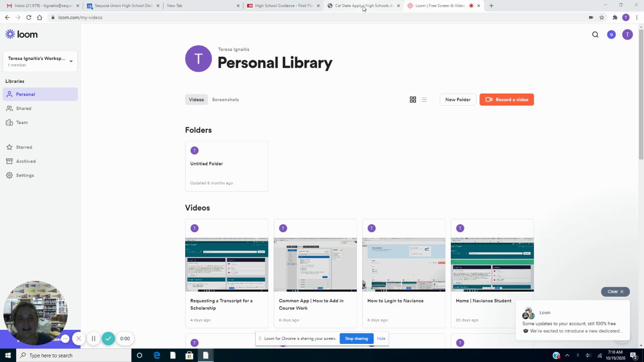Screen dimensions: 644x362
Task: Switch to Cal State Apply browser tab
Action: click(363, 6)
